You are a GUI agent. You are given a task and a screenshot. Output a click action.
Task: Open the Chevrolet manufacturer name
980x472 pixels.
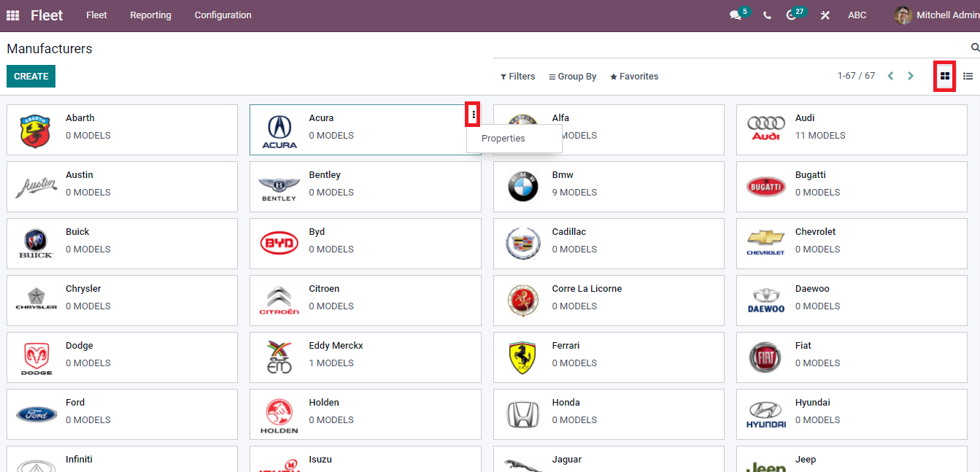(x=816, y=232)
